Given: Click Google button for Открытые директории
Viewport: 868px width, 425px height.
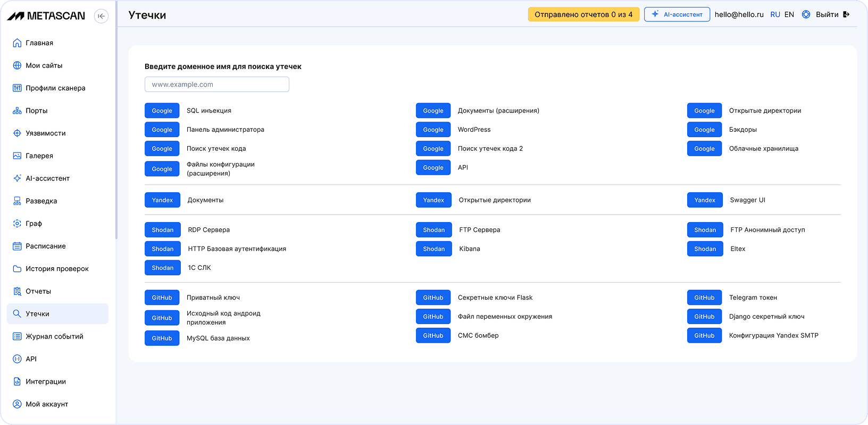Looking at the screenshot, I should click(x=705, y=110).
